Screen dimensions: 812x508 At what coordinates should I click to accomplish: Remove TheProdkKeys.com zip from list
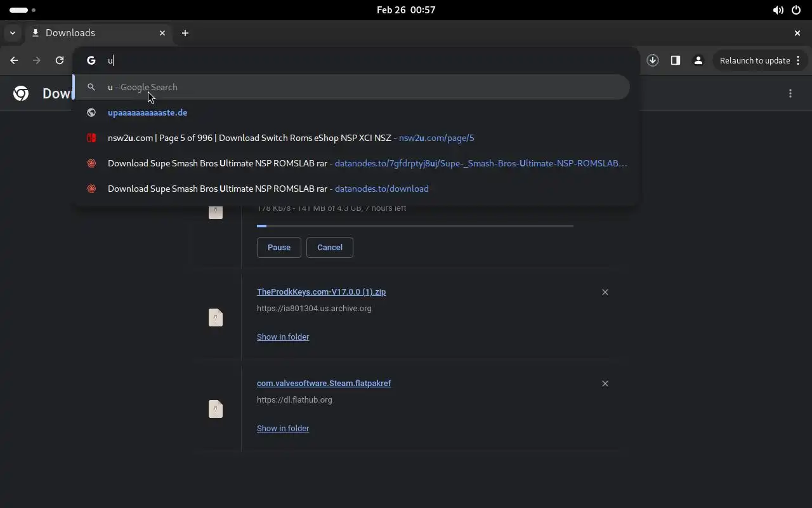[605, 292]
